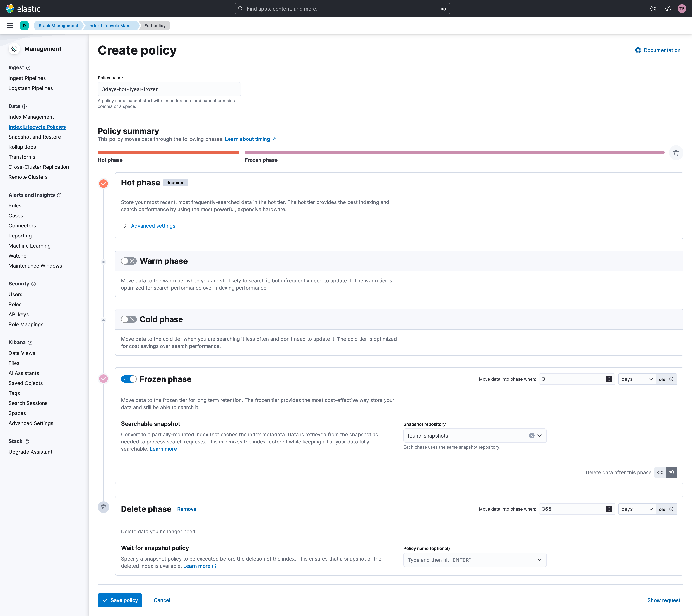Open the TF user profile avatar
Image resolution: width=692 pixels, height=616 pixels.
[682, 8]
